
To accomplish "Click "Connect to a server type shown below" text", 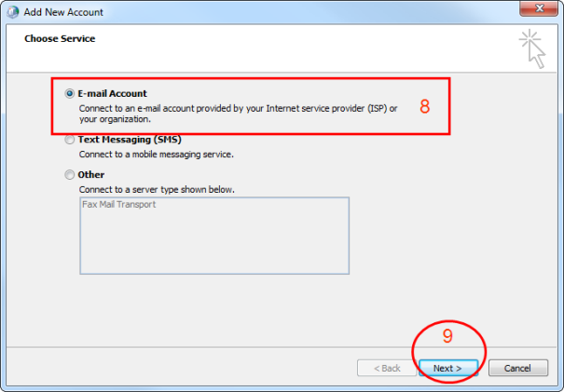I will [x=157, y=189].
